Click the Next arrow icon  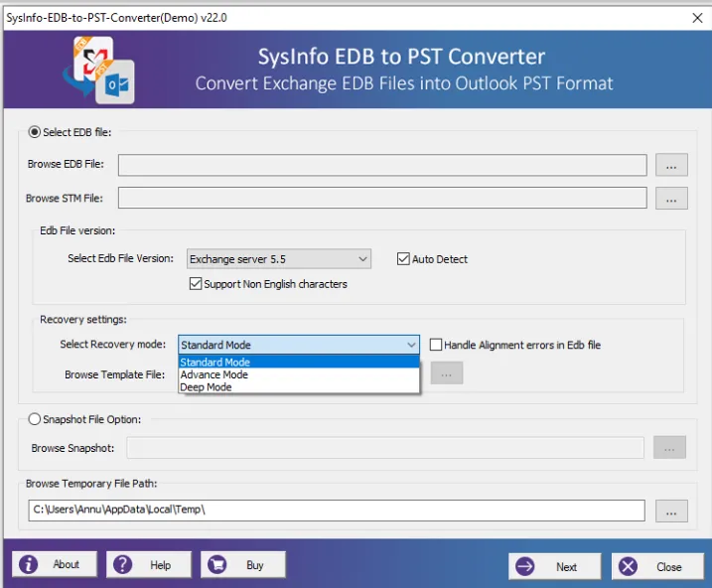point(526,566)
